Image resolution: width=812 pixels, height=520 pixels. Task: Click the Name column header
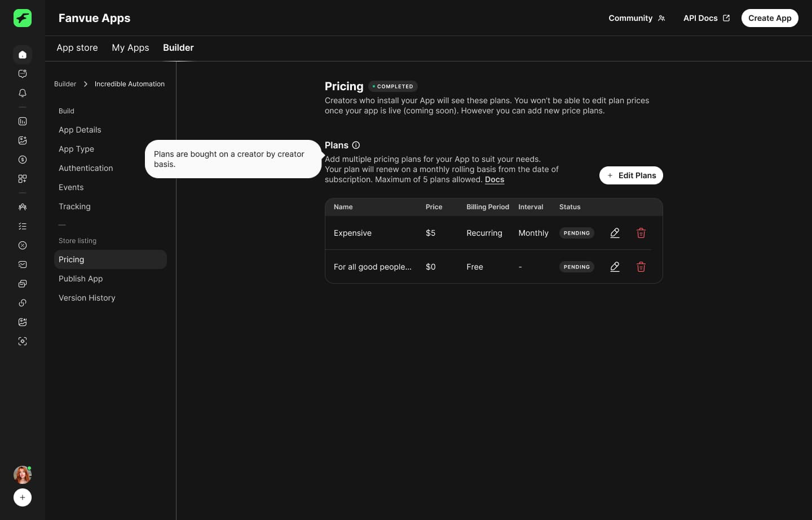(x=343, y=207)
